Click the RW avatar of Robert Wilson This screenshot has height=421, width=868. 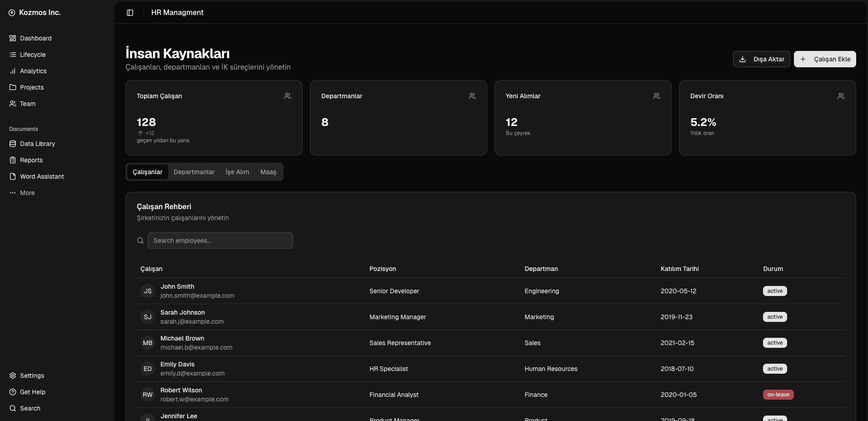(148, 395)
